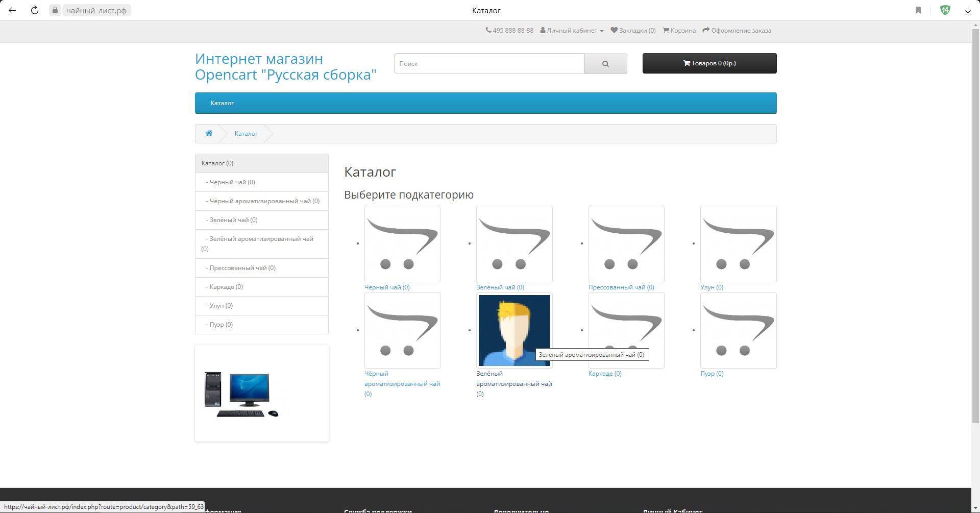Go to home via breadcrumb house icon
Screen dimensions: 980x513
point(209,133)
